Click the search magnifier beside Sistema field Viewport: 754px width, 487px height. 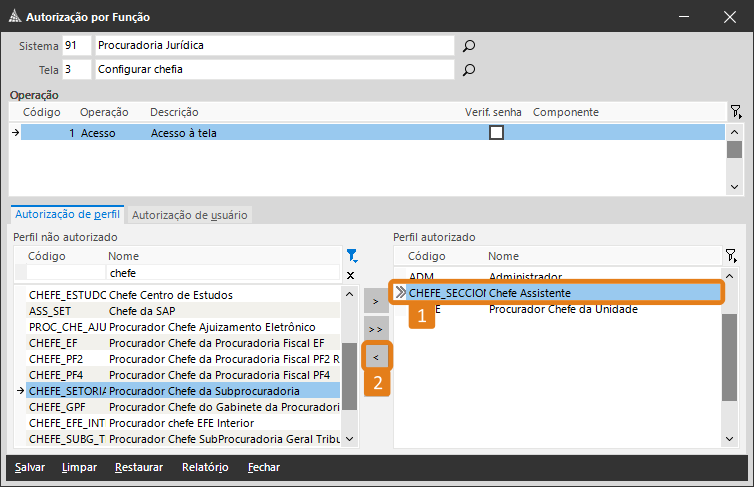(468, 46)
